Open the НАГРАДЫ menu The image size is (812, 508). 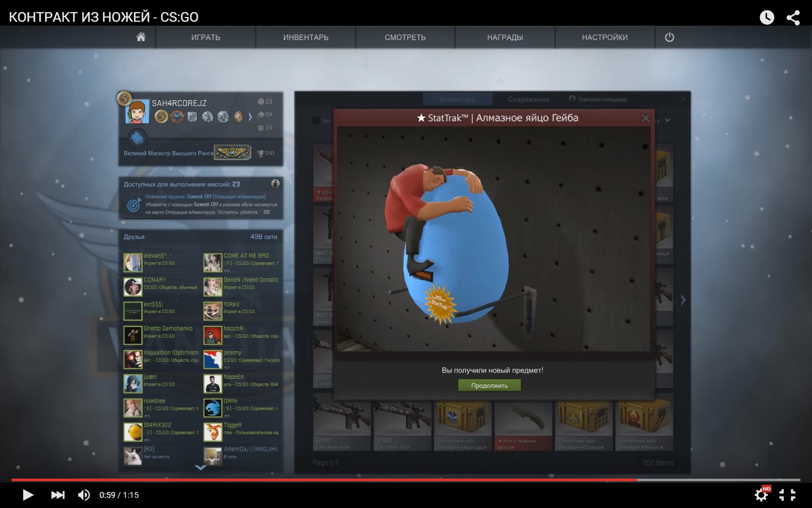pyautogui.click(x=505, y=37)
